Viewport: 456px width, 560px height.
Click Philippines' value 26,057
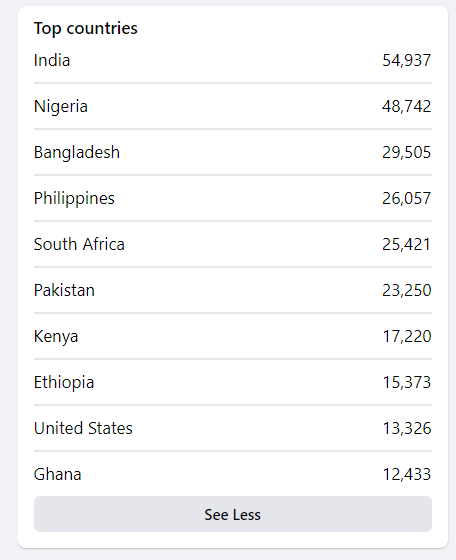click(407, 199)
